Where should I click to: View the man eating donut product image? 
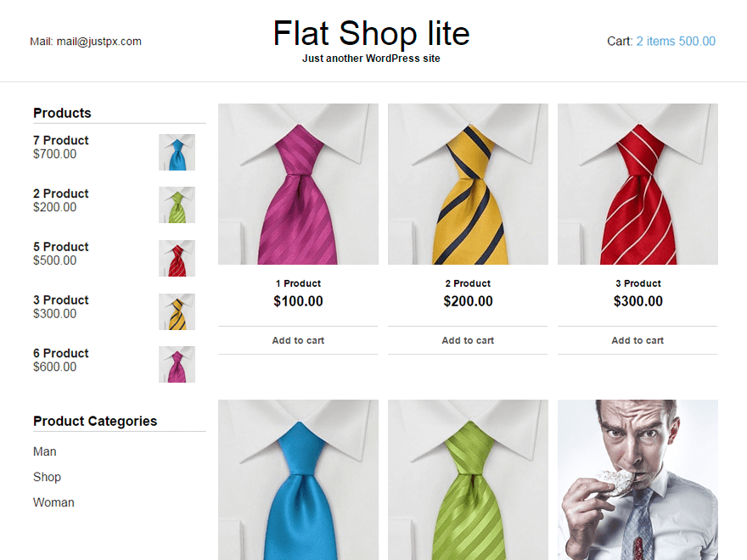[637, 480]
